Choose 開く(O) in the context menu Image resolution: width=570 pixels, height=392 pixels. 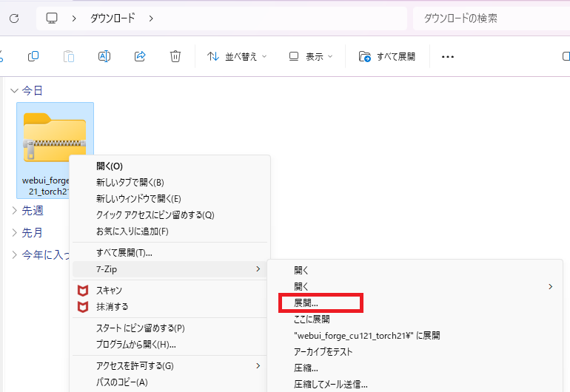pos(170,166)
